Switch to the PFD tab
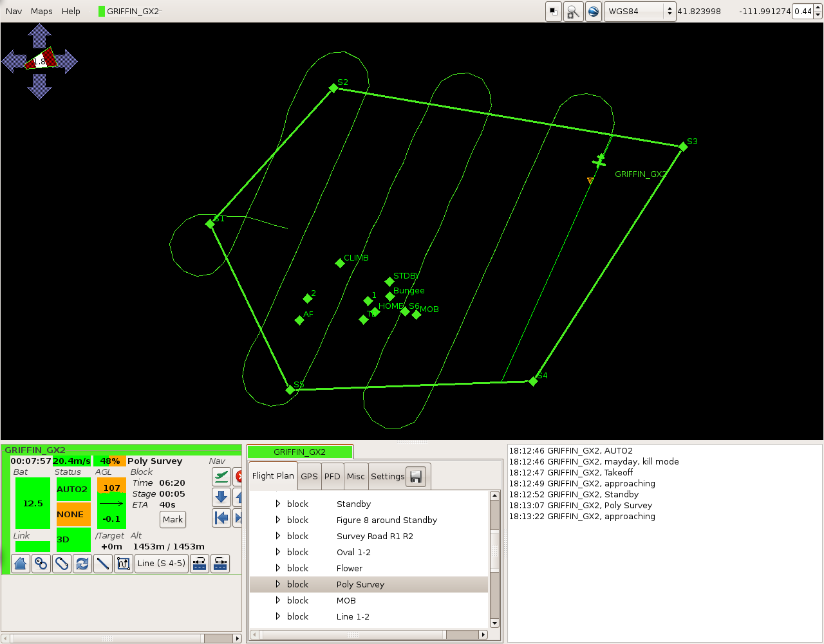This screenshot has height=644, width=824. [332, 477]
